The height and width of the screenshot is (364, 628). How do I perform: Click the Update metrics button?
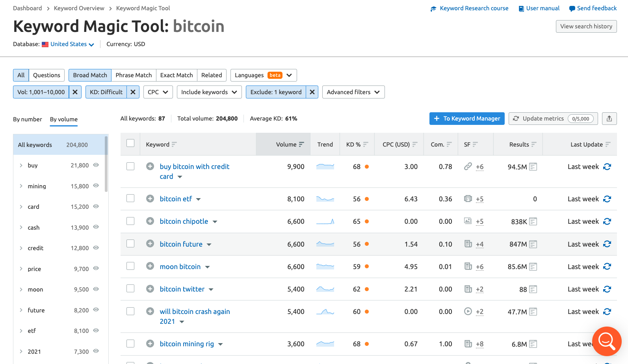[x=553, y=119]
